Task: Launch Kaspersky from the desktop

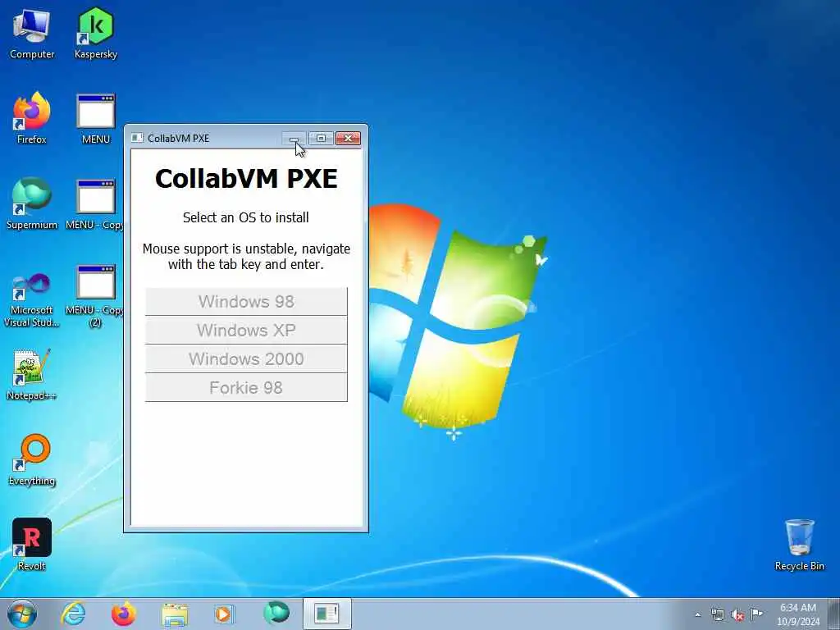Action: tap(96, 34)
